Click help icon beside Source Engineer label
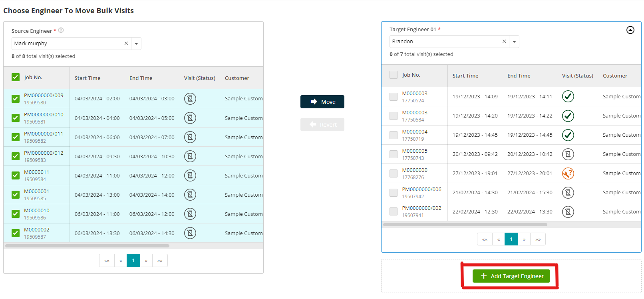This screenshot has height=299, width=644. pyautogui.click(x=61, y=30)
